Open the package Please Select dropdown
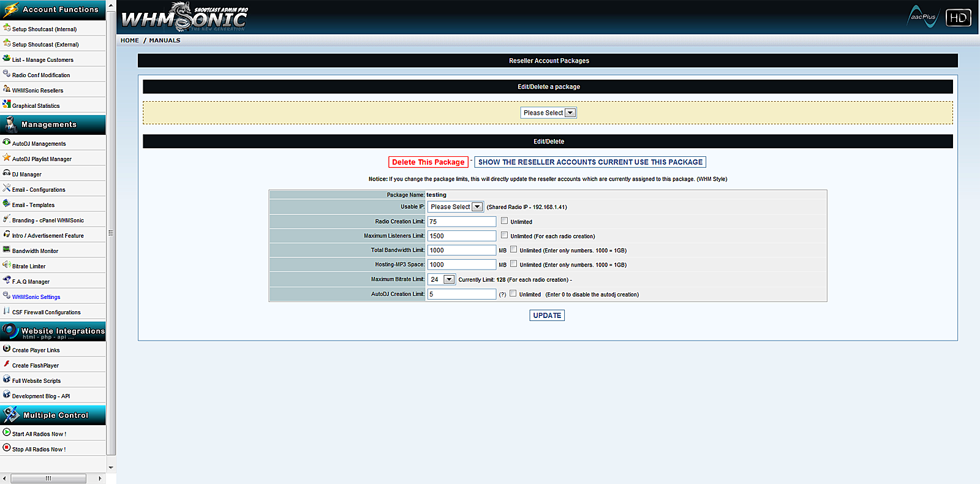The height and width of the screenshot is (484, 980). pos(548,113)
